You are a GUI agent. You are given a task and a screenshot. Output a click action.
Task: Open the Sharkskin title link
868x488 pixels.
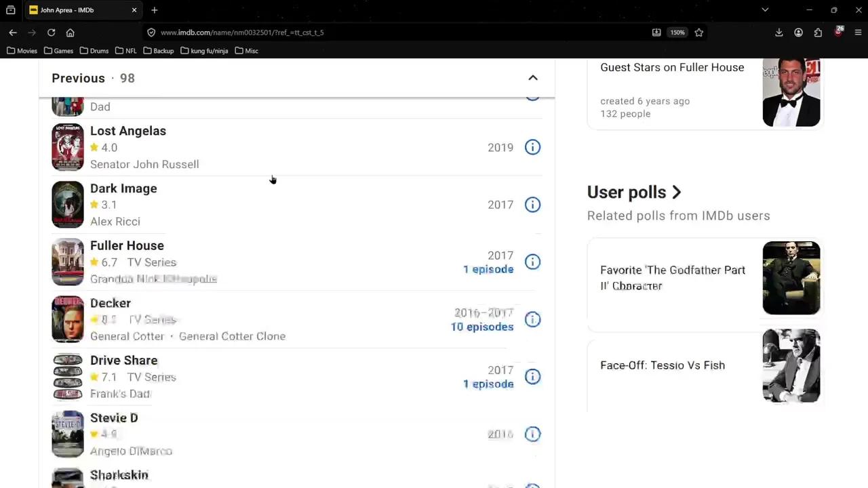click(x=119, y=475)
